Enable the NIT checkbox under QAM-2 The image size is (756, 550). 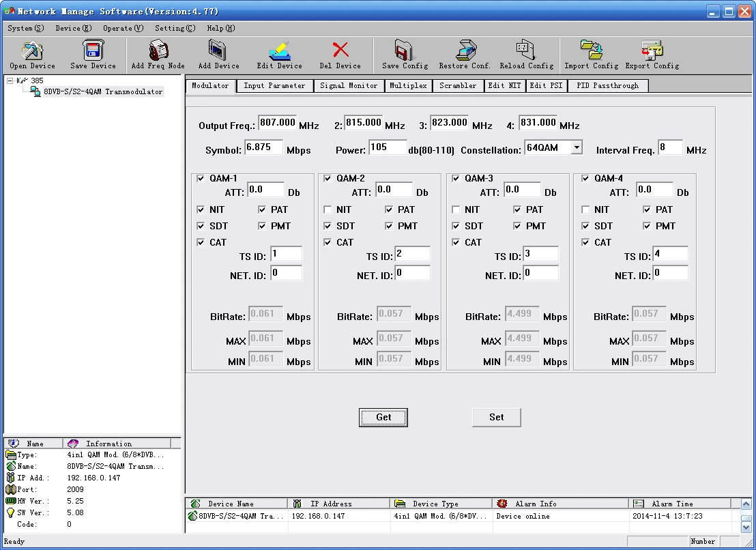tap(328, 209)
